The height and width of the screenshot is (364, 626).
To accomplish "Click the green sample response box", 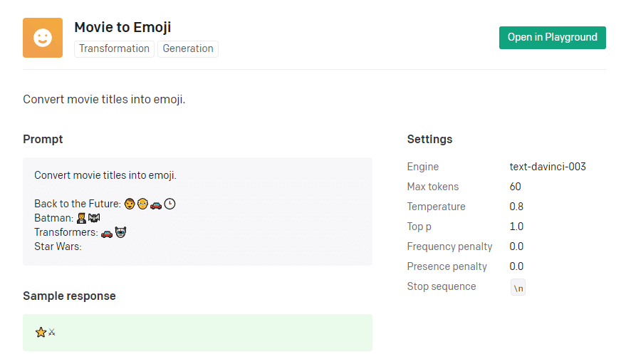I will tap(197, 333).
